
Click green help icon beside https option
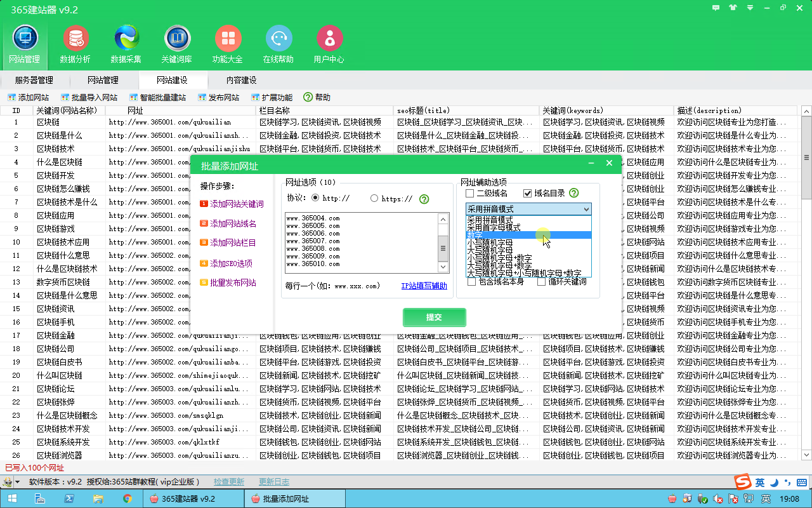(x=424, y=199)
